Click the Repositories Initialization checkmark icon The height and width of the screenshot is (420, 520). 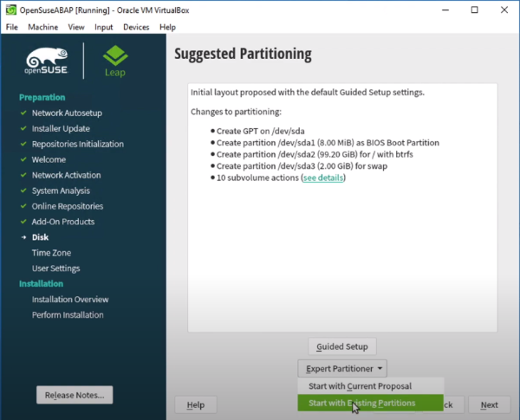point(23,144)
